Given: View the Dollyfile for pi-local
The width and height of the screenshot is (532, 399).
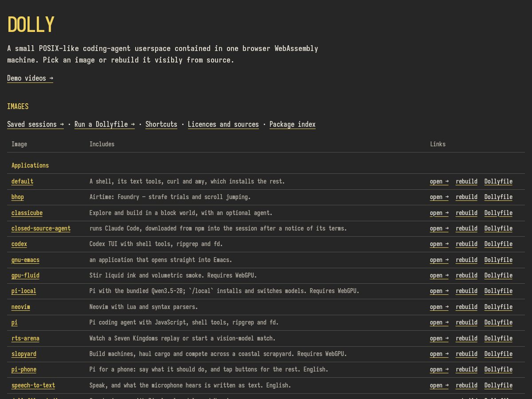Looking at the screenshot, I should coord(498,291).
